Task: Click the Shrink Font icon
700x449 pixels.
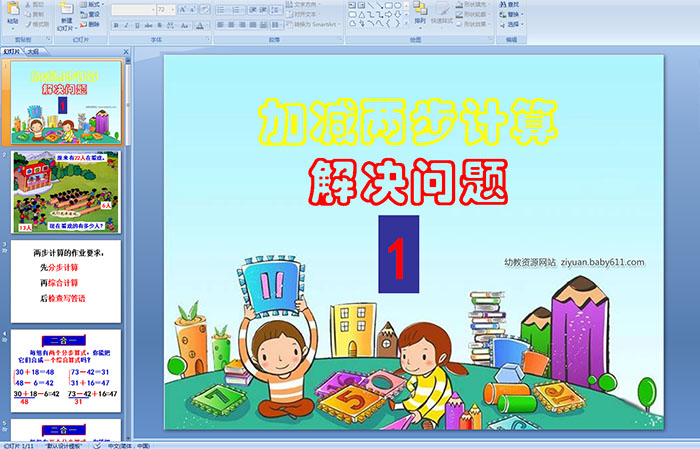Action: [x=192, y=9]
